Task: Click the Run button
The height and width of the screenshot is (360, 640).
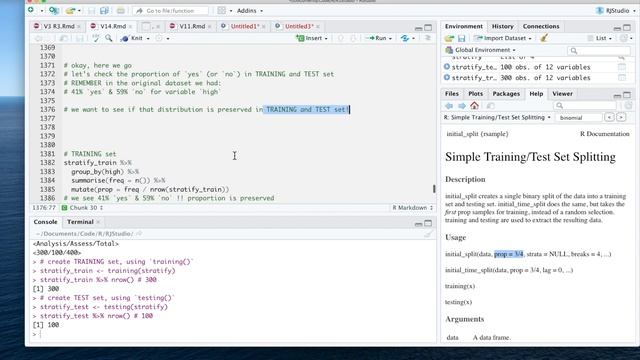Action: [377, 38]
